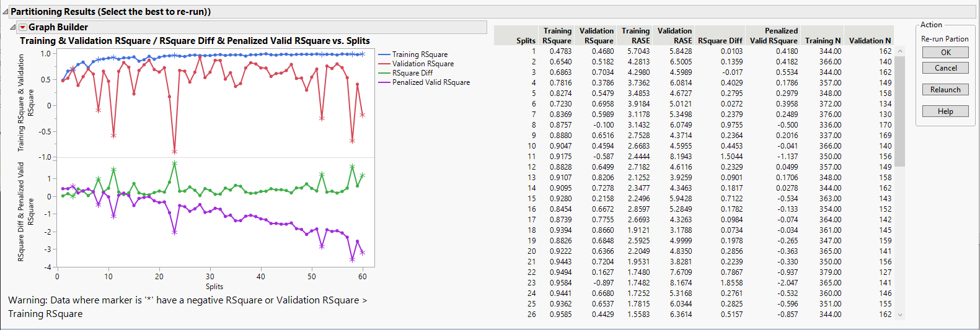
Task: Click the RSquare Diff column header
Action: [720, 40]
